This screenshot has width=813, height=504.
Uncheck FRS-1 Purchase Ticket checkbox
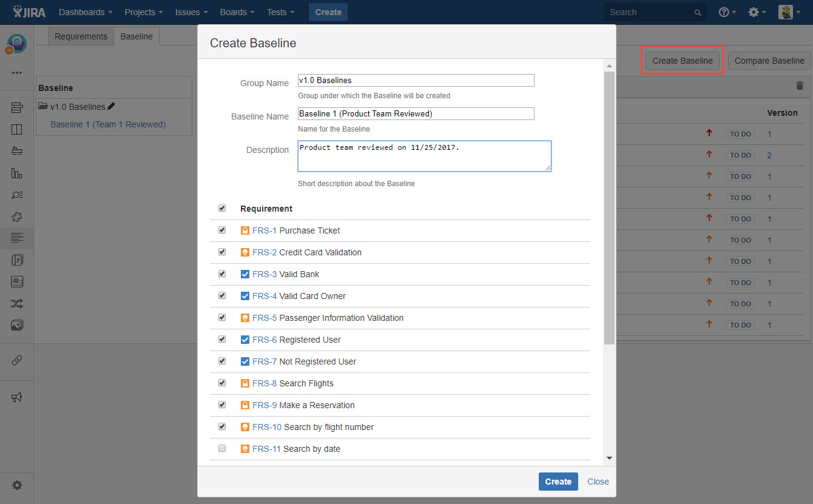(x=222, y=230)
